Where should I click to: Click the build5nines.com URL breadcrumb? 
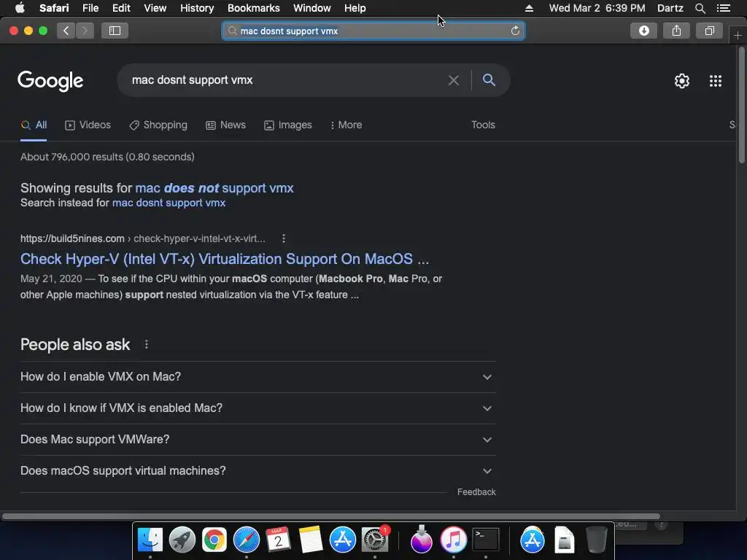pyautogui.click(x=143, y=238)
